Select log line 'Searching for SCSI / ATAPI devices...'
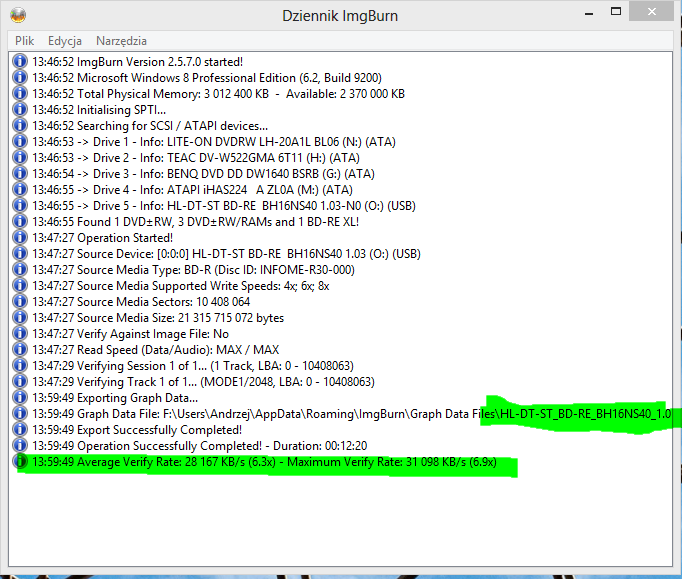Screen dimensions: 682x579 click(x=150, y=126)
